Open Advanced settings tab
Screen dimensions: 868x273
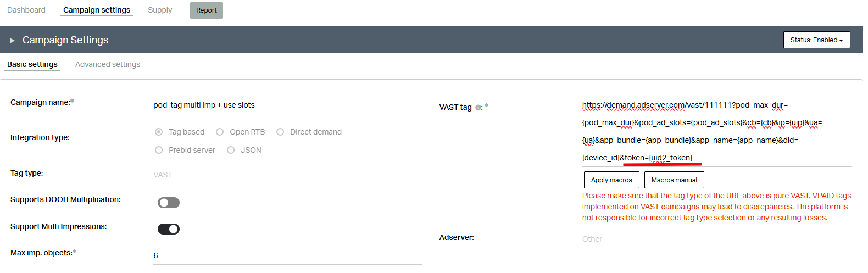click(x=108, y=64)
